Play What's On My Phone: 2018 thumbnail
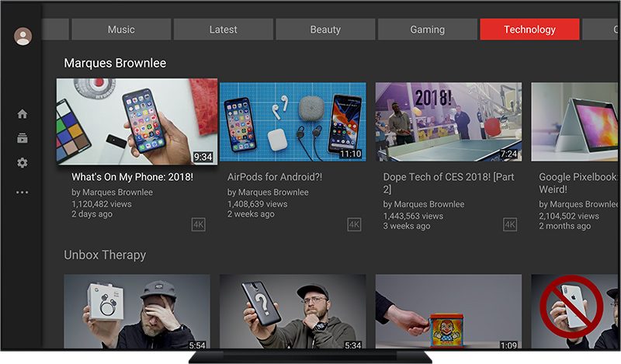The height and width of the screenshot is (364, 621). click(137, 121)
